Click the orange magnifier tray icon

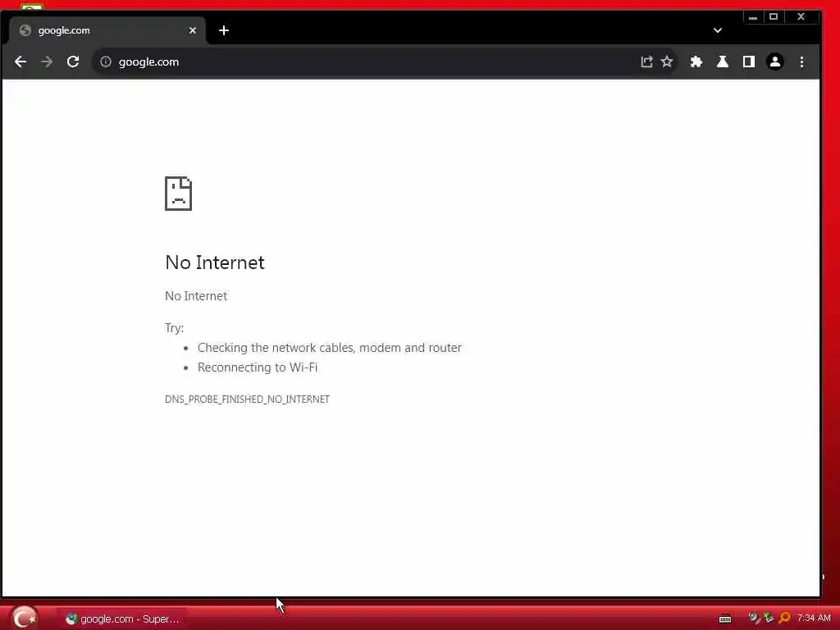(784, 619)
